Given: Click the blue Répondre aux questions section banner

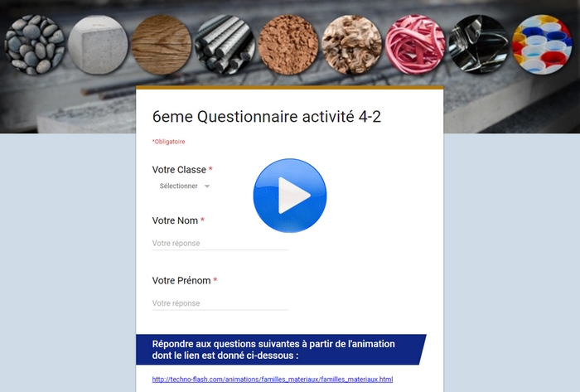Looking at the screenshot, I should coord(281,350).
